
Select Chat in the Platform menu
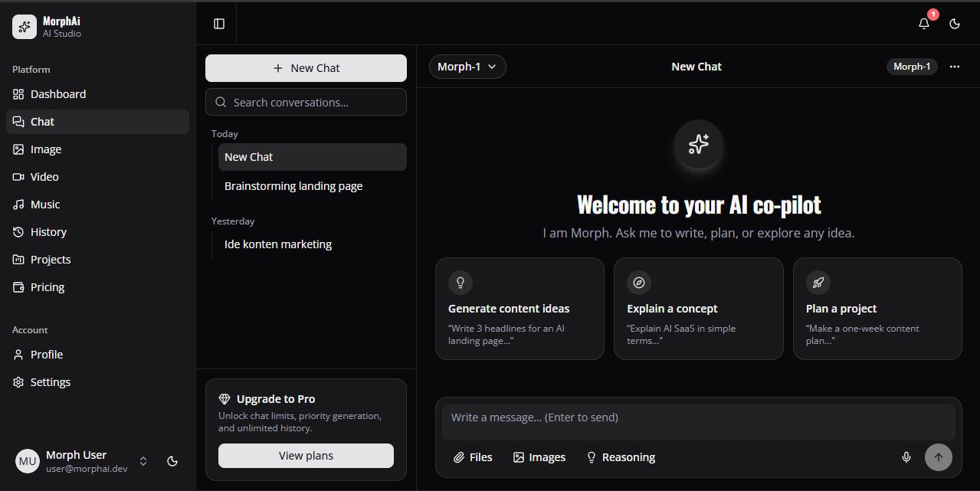[97, 122]
